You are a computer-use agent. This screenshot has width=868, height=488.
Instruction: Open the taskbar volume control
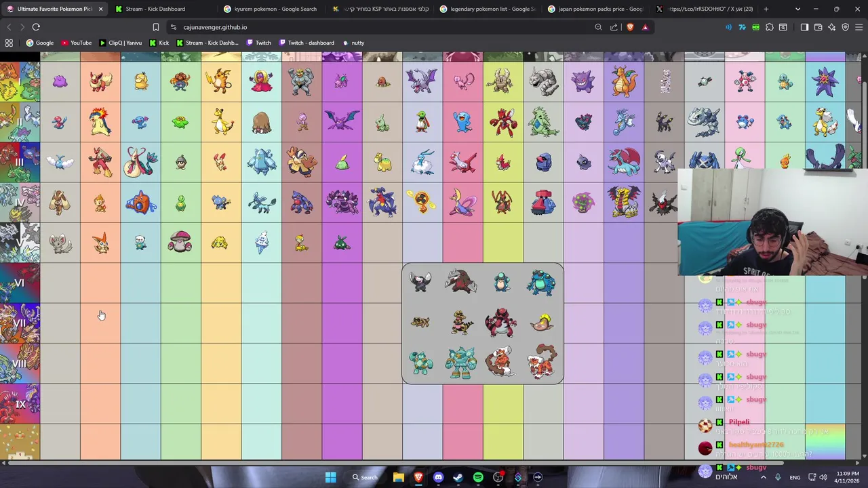[823, 477]
